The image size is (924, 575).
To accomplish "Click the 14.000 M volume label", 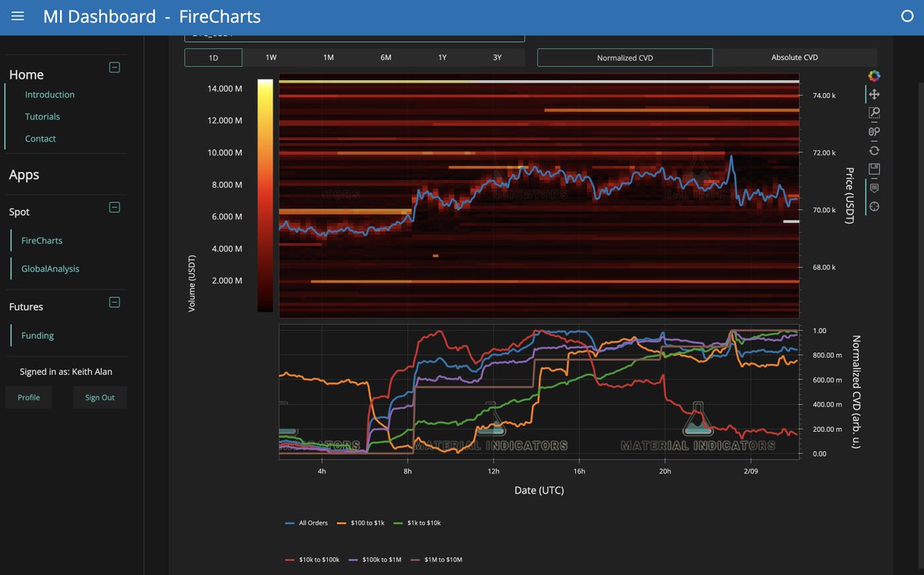I will [225, 89].
